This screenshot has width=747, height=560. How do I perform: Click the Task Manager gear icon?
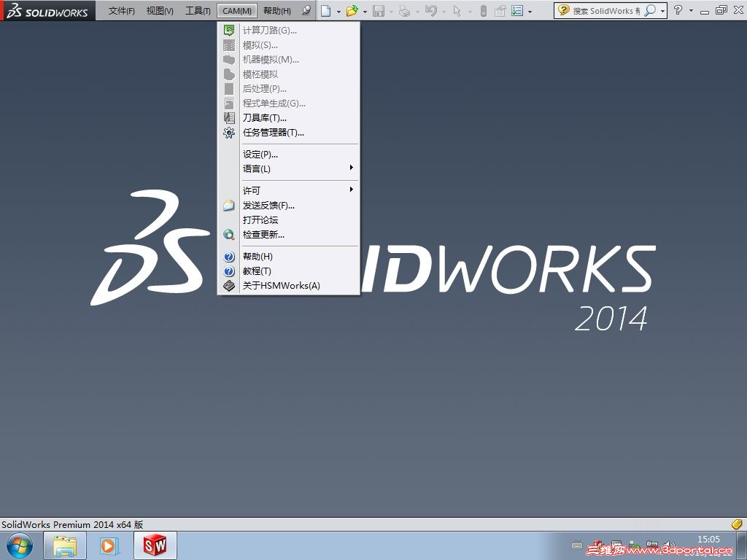pos(229,133)
